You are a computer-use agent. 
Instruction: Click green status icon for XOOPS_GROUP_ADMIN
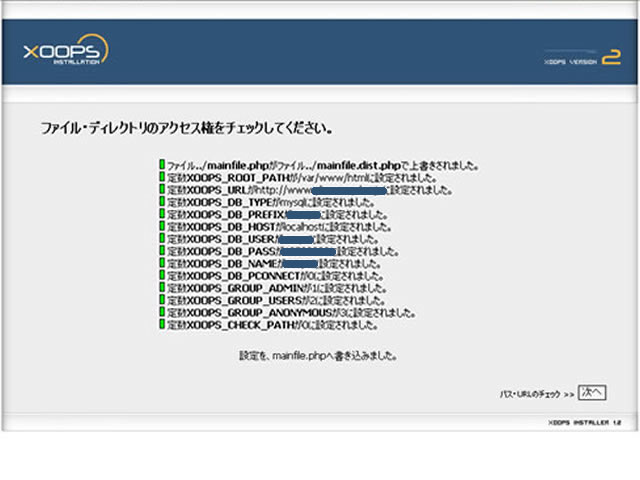coord(161,287)
